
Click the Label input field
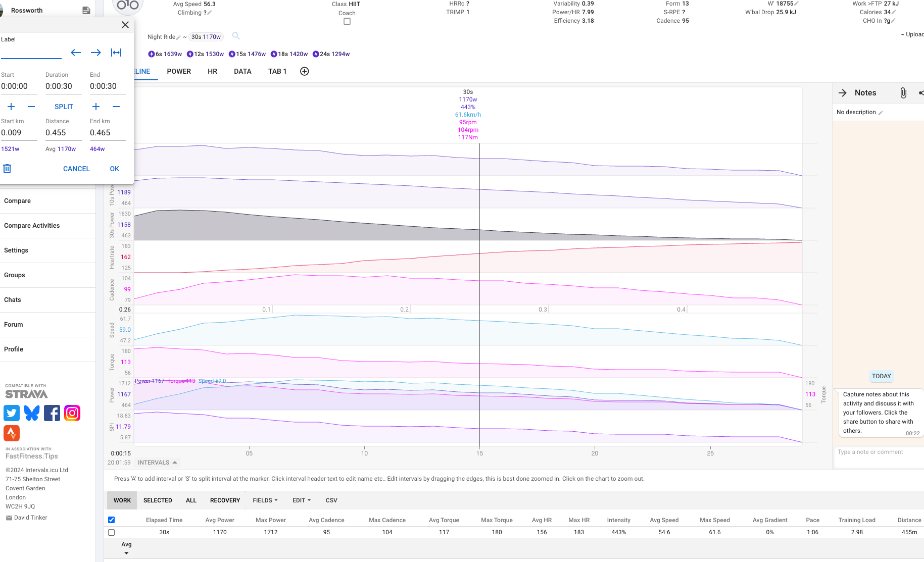(31, 53)
